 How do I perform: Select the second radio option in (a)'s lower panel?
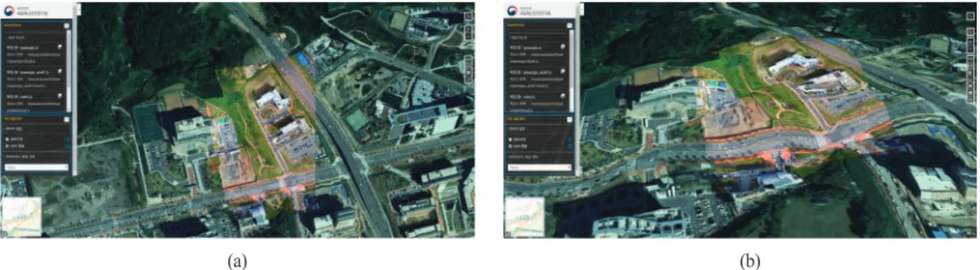tap(6, 145)
